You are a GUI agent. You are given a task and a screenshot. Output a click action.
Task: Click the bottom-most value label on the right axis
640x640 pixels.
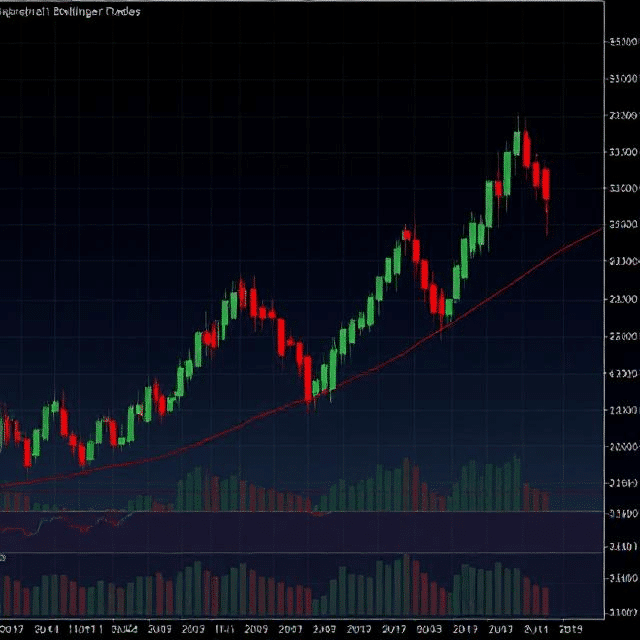622,611
